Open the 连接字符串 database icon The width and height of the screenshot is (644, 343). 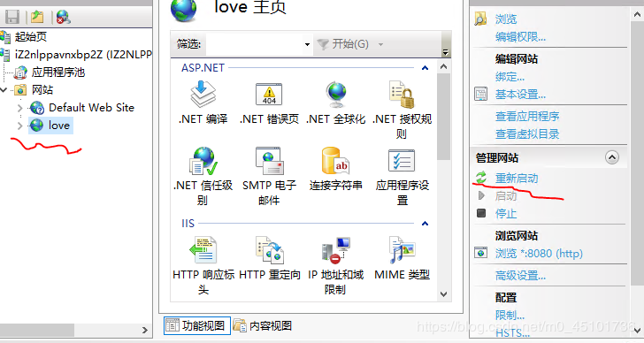(335, 161)
